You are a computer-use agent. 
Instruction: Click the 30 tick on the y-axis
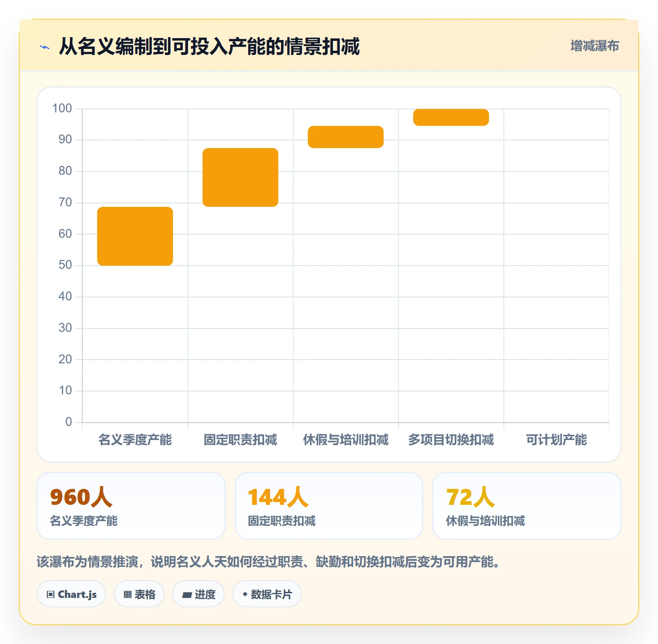coord(65,328)
